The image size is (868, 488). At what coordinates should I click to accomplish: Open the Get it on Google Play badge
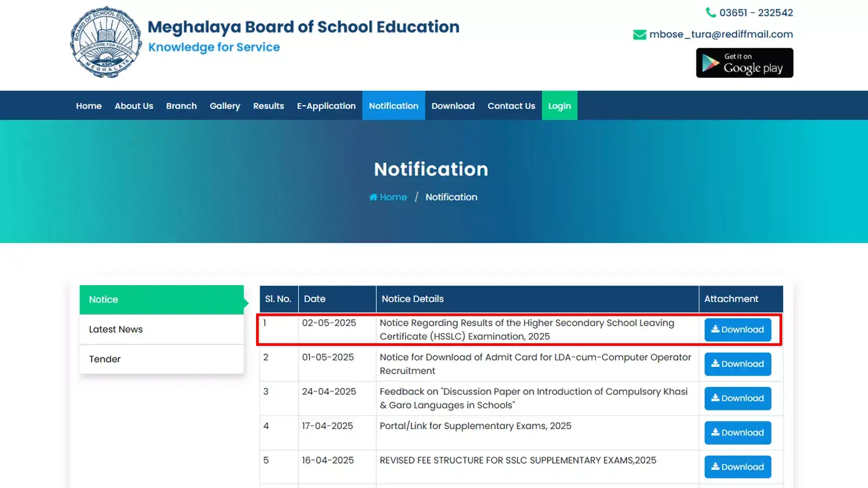[x=744, y=63]
